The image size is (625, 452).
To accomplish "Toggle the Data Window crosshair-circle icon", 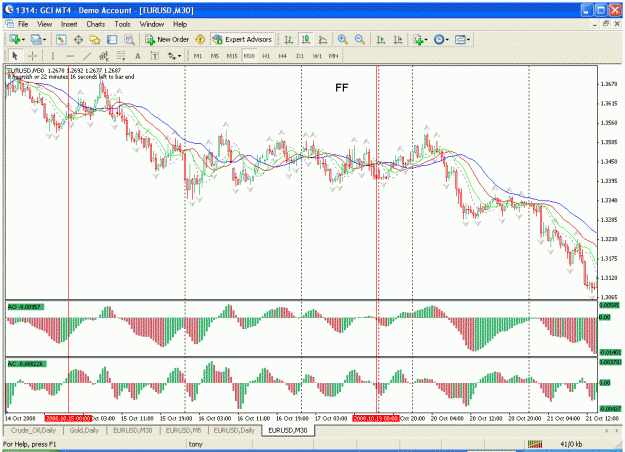I will tap(78, 39).
